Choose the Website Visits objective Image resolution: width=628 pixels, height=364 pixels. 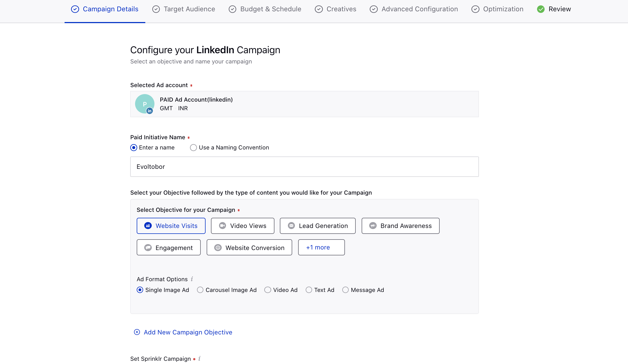click(x=171, y=226)
